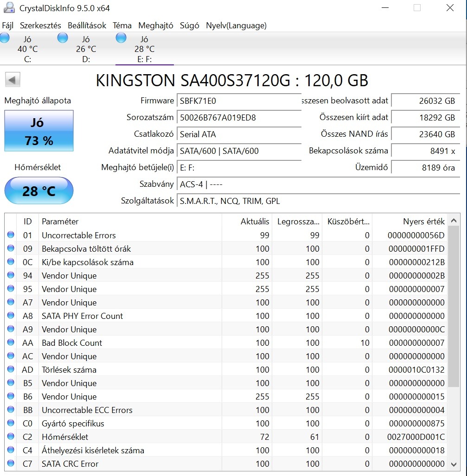Open the Meghajtó menu

[x=155, y=25]
